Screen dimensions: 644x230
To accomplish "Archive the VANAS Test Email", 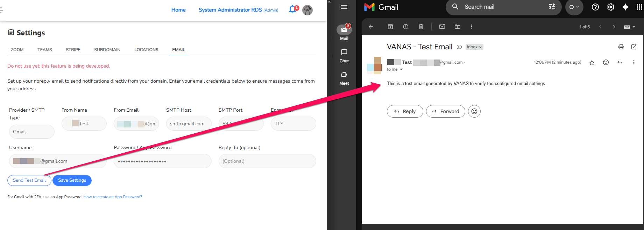I will click(x=390, y=27).
